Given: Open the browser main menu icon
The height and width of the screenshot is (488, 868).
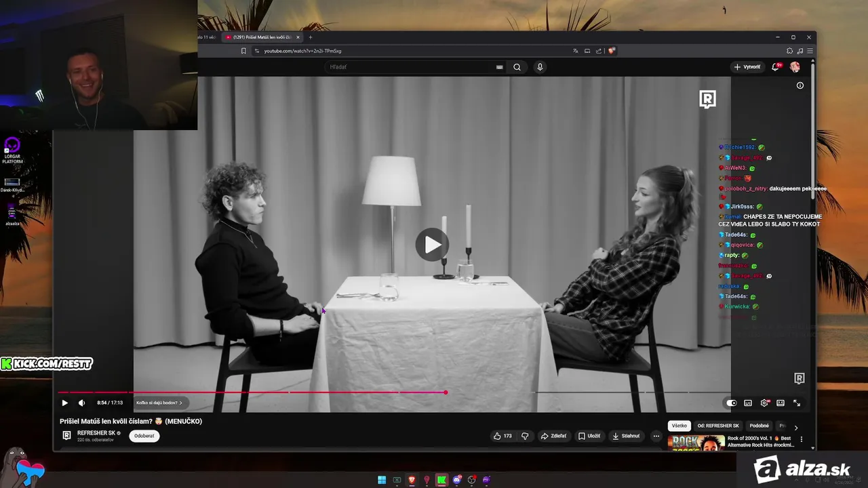Looking at the screenshot, I should point(810,51).
